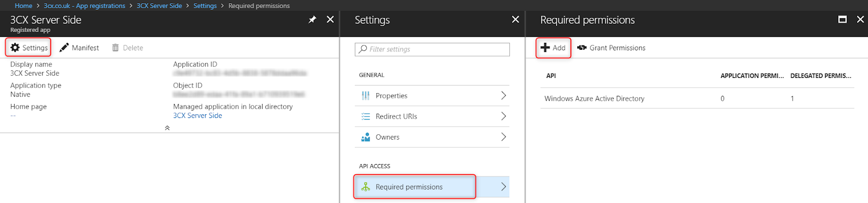Viewport: 868px width, 203px height.
Task: Click the magnifier icon in Filter settings
Action: coord(363,49)
